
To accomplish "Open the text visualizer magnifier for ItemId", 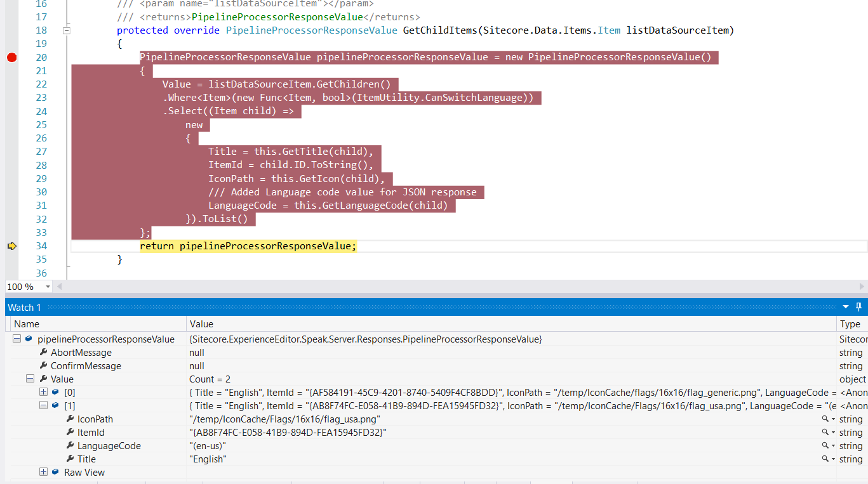I will pyautogui.click(x=825, y=433).
